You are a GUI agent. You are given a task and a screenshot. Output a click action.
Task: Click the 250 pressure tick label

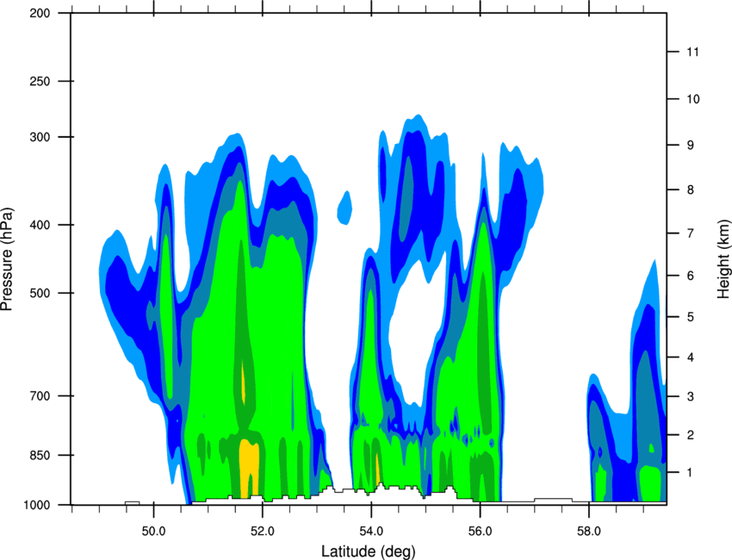coord(40,81)
